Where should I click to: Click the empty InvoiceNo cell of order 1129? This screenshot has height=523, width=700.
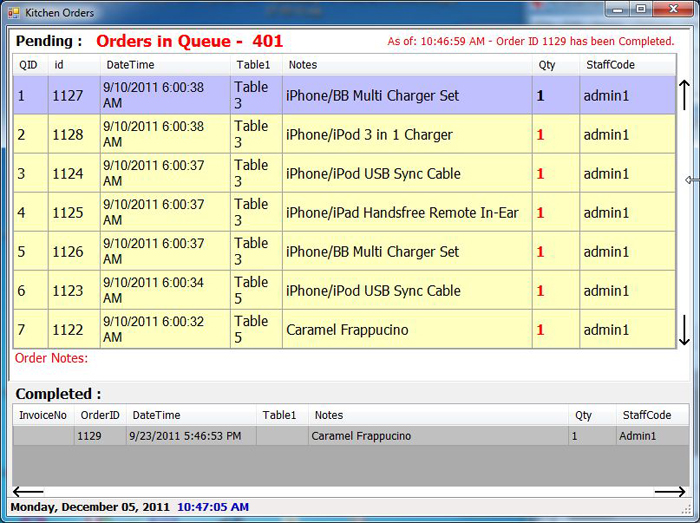click(43, 436)
